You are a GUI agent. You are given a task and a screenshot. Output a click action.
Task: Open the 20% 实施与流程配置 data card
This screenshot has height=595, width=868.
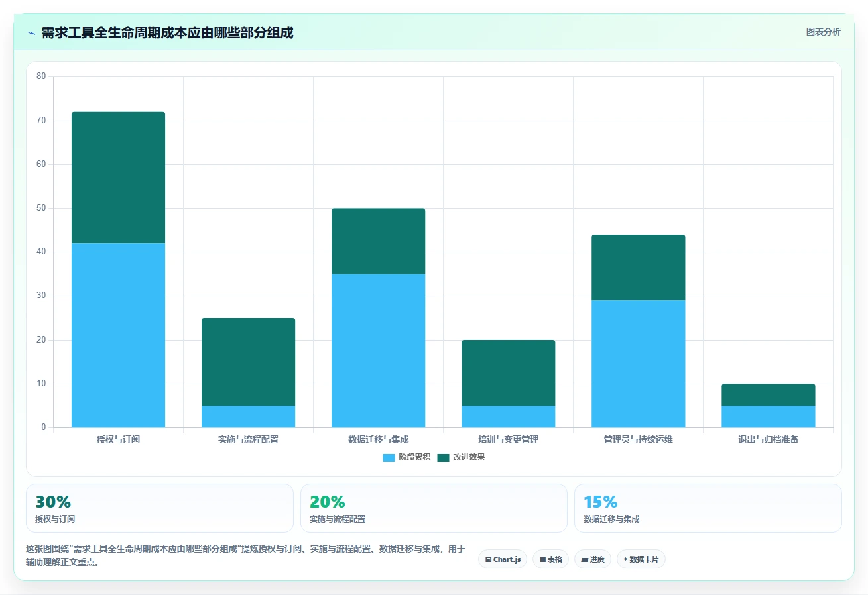(434, 508)
